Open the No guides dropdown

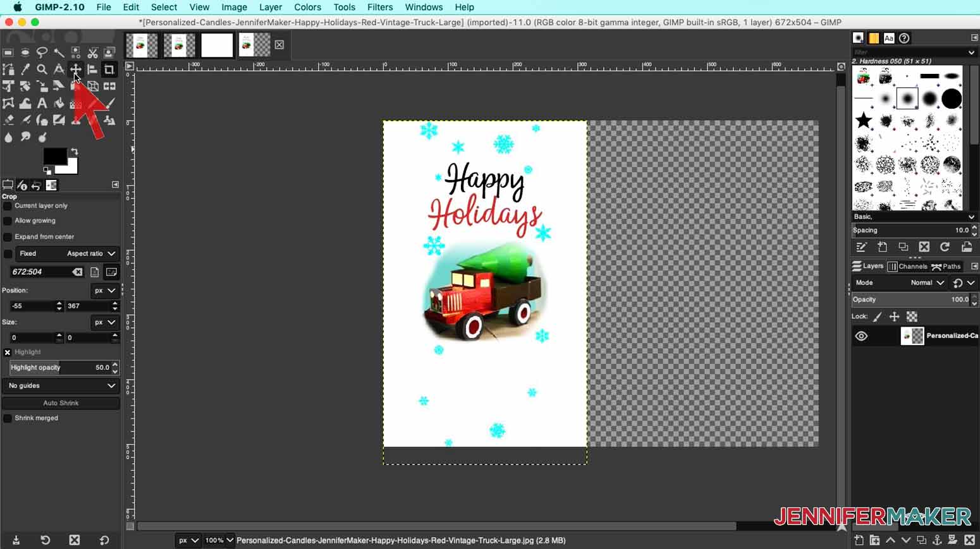[x=61, y=385]
